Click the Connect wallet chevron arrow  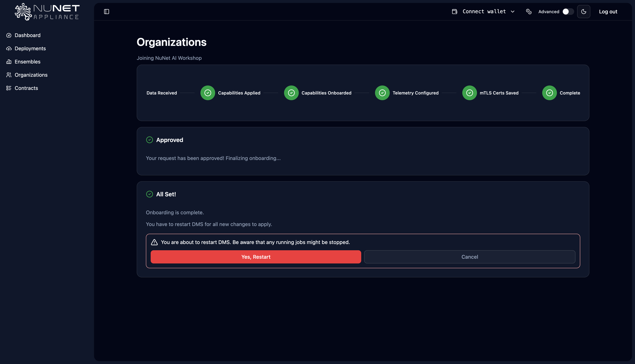point(513,12)
